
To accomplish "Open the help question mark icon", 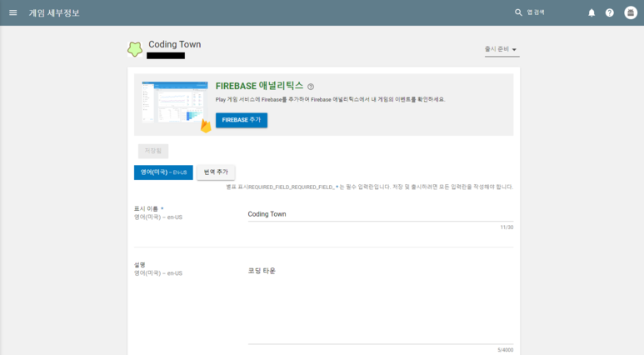I will (x=610, y=12).
